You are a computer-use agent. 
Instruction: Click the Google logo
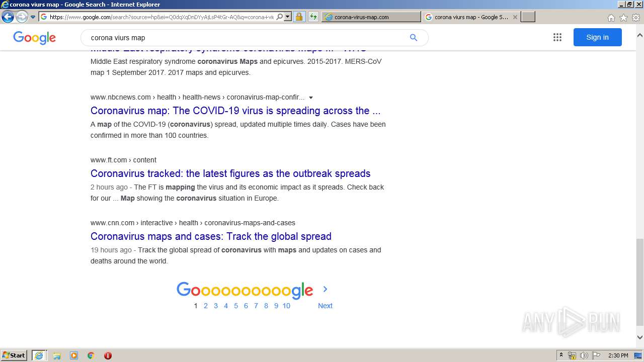pyautogui.click(x=34, y=38)
